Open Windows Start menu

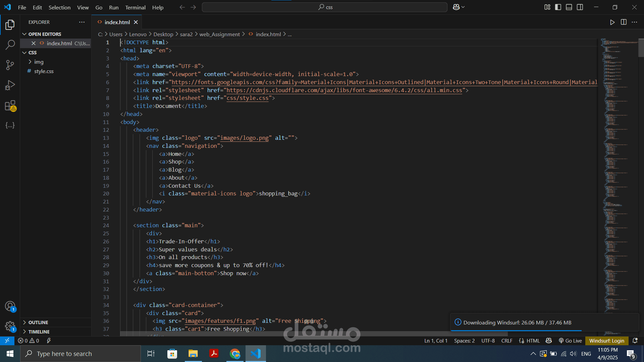pos(10,354)
